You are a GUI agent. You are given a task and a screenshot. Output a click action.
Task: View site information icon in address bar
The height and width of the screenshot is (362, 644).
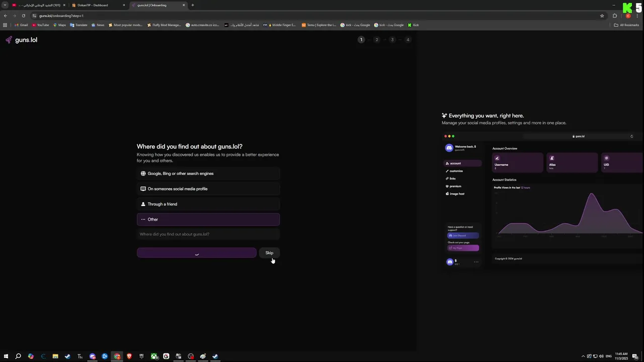(x=34, y=16)
